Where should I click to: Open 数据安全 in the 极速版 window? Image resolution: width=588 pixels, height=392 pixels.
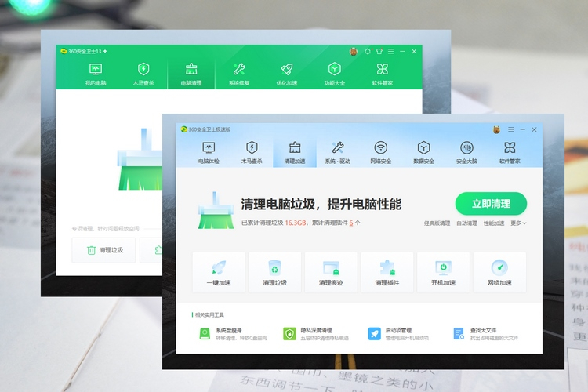(423, 153)
